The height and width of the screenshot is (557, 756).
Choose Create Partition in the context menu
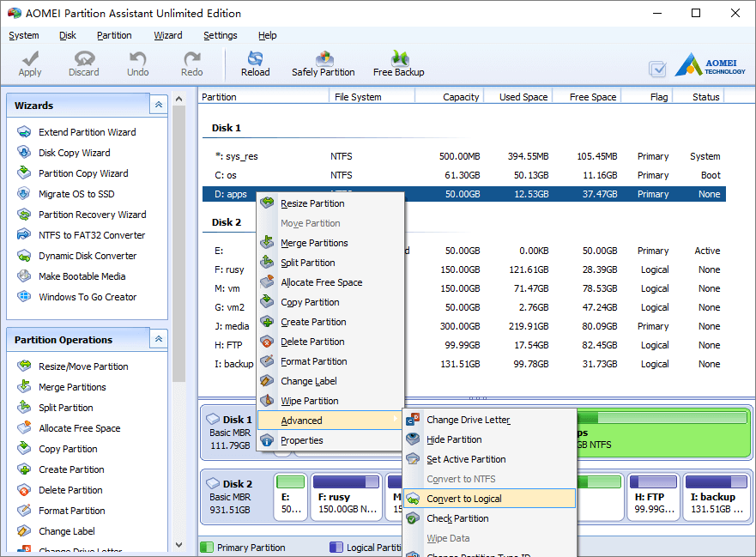[x=330, y=322]
